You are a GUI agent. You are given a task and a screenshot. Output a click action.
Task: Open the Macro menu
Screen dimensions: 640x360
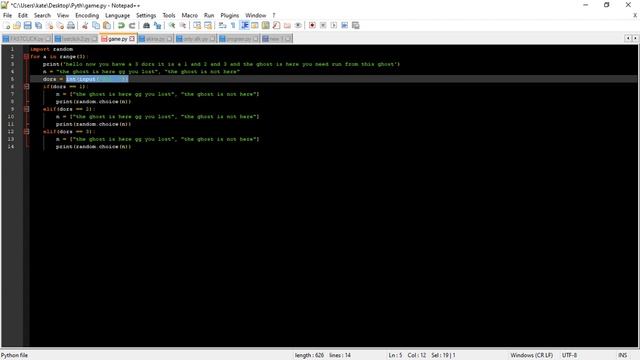click(190, 15)
